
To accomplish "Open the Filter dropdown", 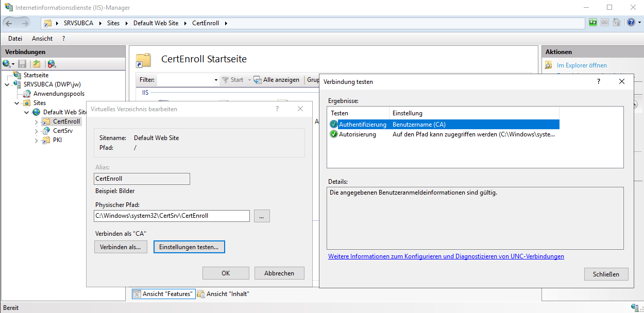I will point(216,80).
